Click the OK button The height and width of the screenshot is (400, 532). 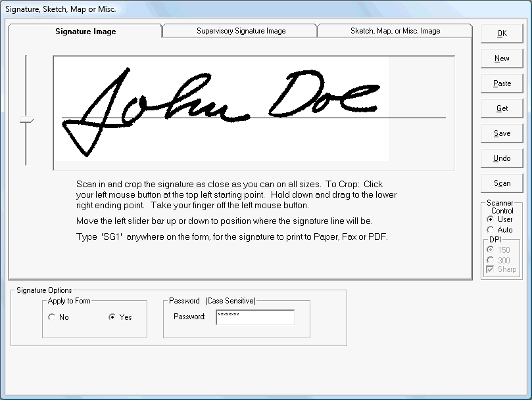pyautogui.click(x=502, y=33)
